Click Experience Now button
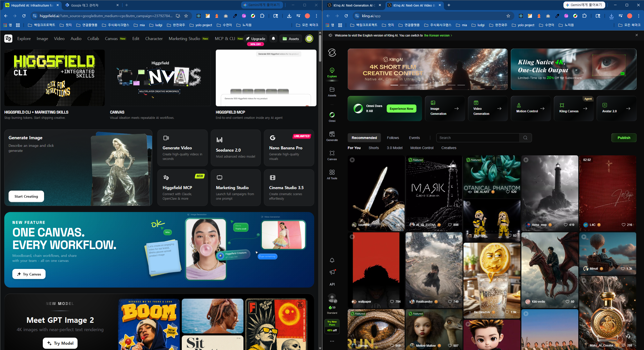This screenshot has width=644, height=350. point(401,109)
